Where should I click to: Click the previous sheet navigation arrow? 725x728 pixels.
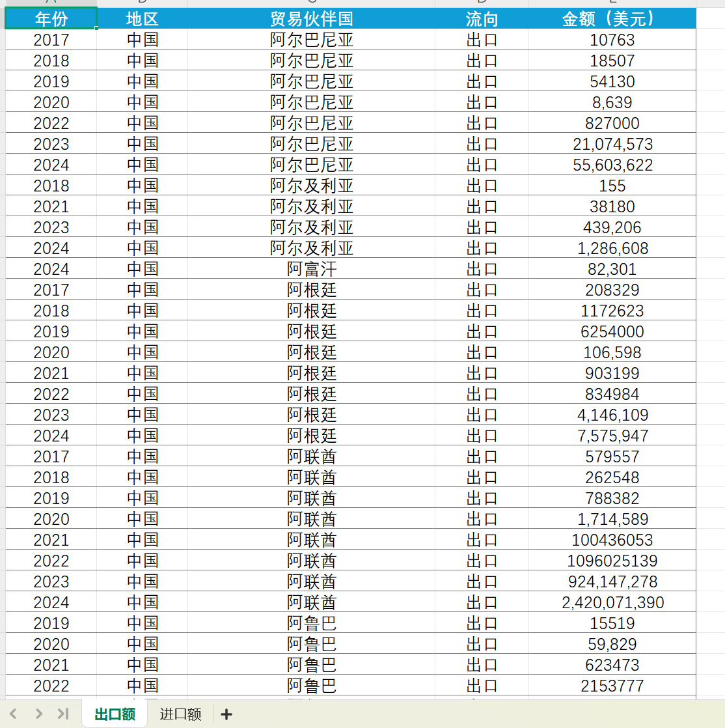pyautogui.click(x=14, y=714)
